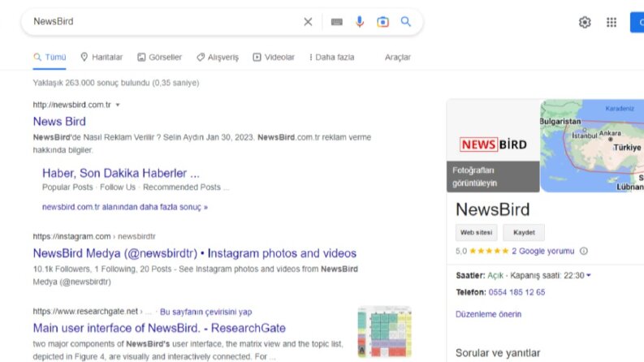Open the on-screen keyboard icon

pos(336,22)
